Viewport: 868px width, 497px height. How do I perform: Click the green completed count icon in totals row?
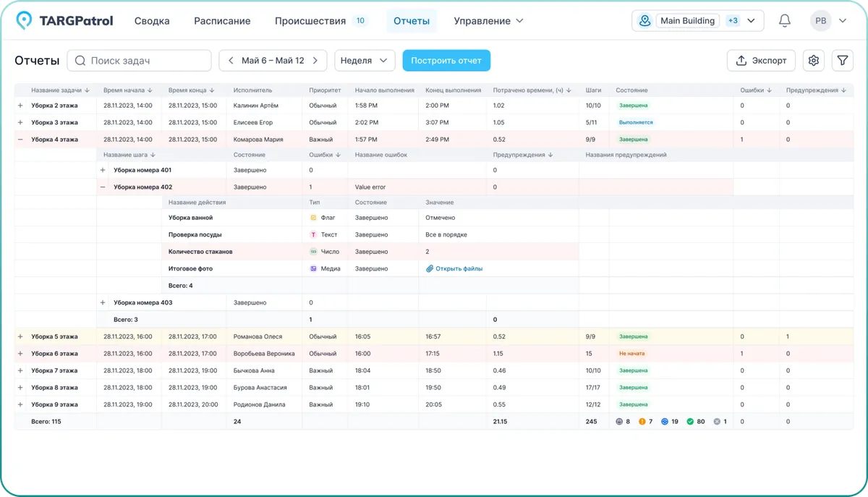coord(690,420)
